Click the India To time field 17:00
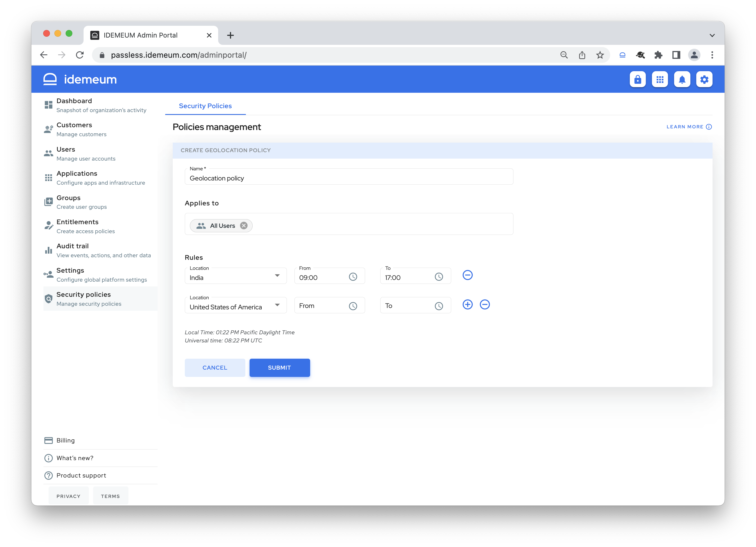756x547 pixels. (415, 276)
